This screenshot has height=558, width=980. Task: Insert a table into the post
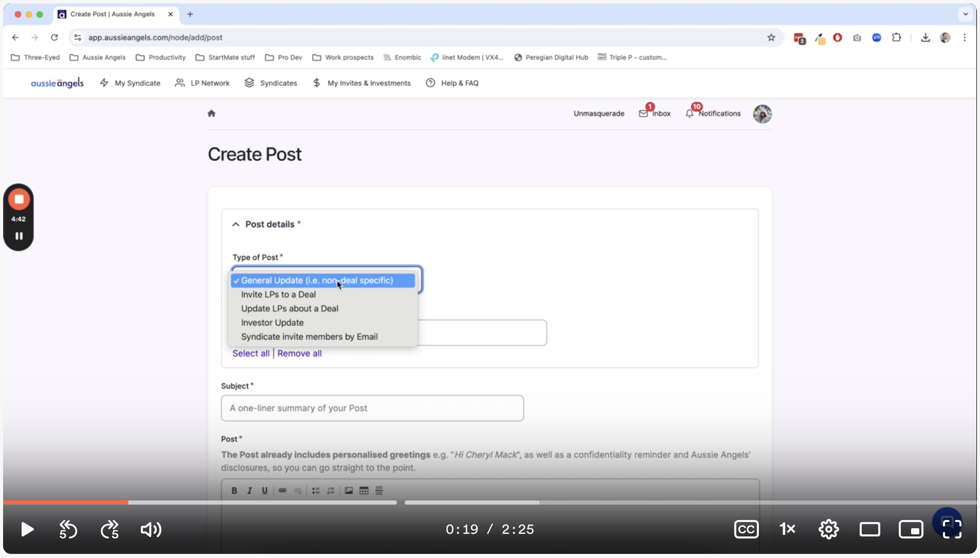364,491
